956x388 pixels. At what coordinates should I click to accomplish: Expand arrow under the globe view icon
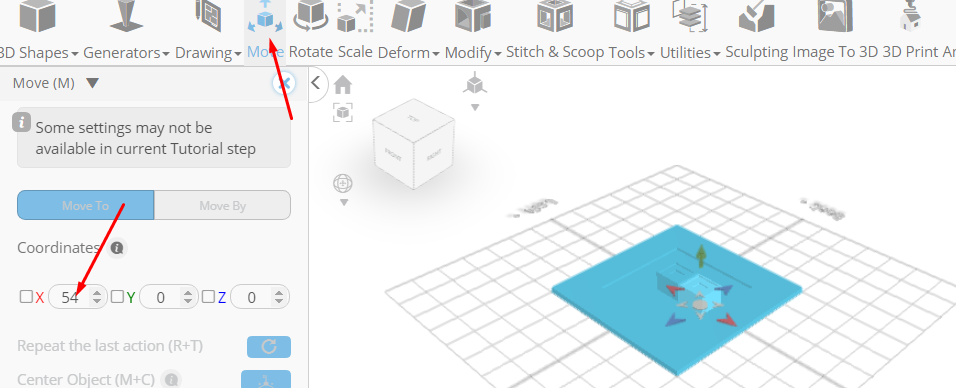[x=344, y=203]
